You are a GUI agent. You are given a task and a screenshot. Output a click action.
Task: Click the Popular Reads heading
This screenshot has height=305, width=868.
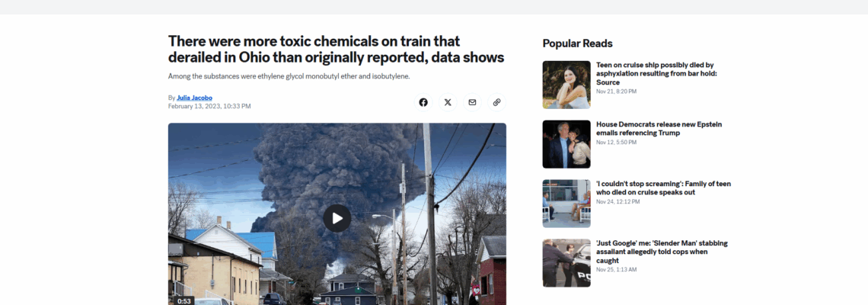click(577, 43)
